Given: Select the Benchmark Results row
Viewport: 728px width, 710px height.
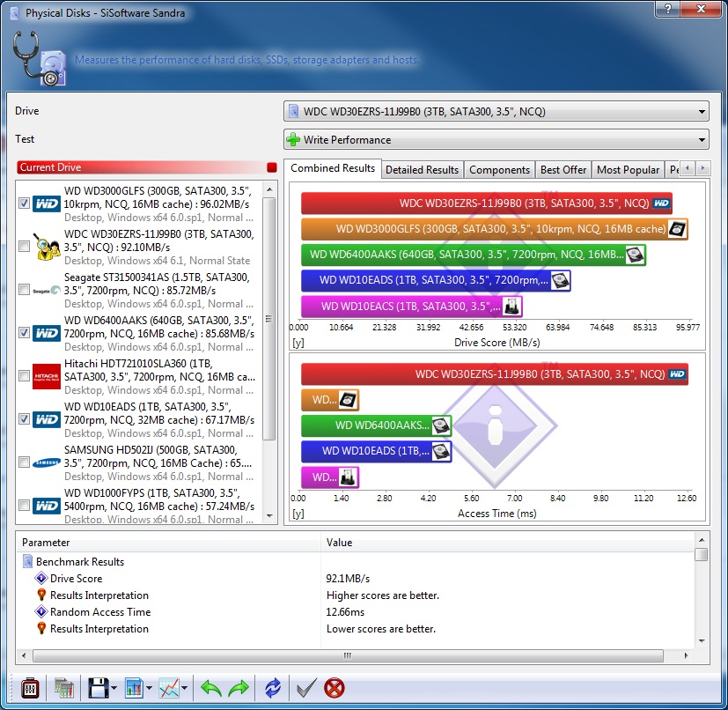Looking at the screenshot, I should 356,562.
